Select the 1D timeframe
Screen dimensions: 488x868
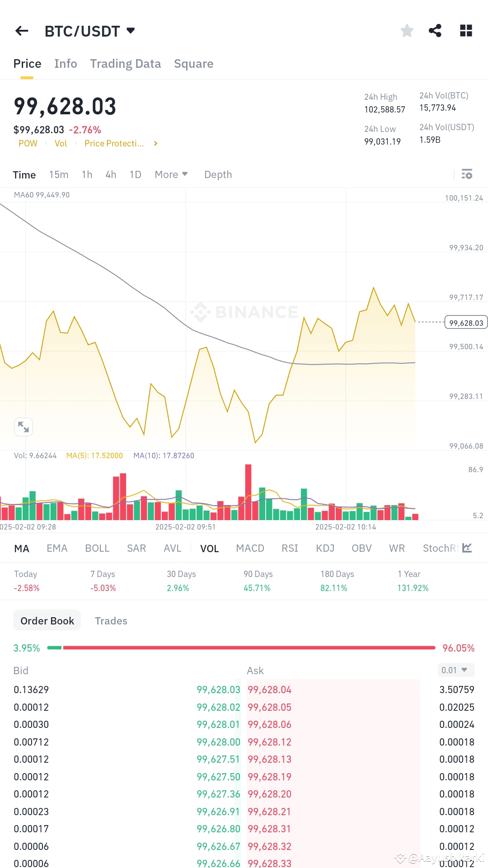135,174
